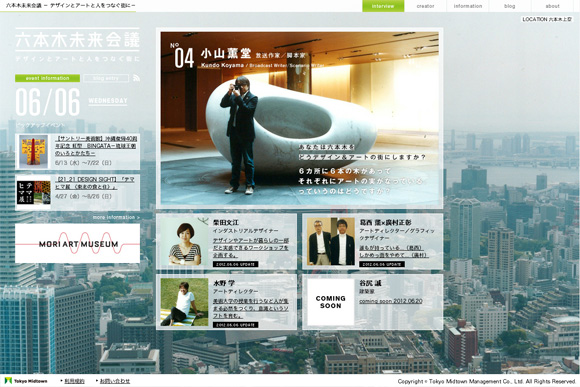Click the COMING SOON placeholder tile
Image resolution: width=580 pixels, height=387 pixels.
tap(331, 302)
